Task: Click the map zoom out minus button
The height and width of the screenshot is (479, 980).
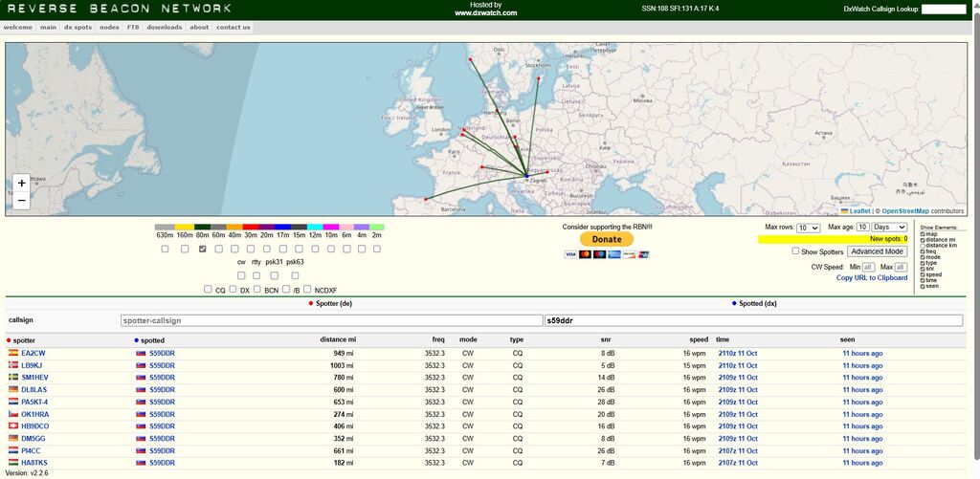Action: (22, 200)
